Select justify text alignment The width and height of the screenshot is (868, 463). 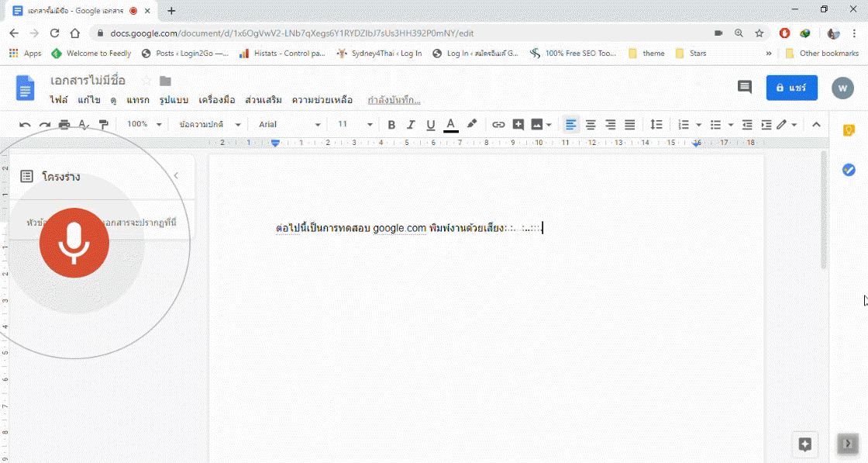click(629, 125)
